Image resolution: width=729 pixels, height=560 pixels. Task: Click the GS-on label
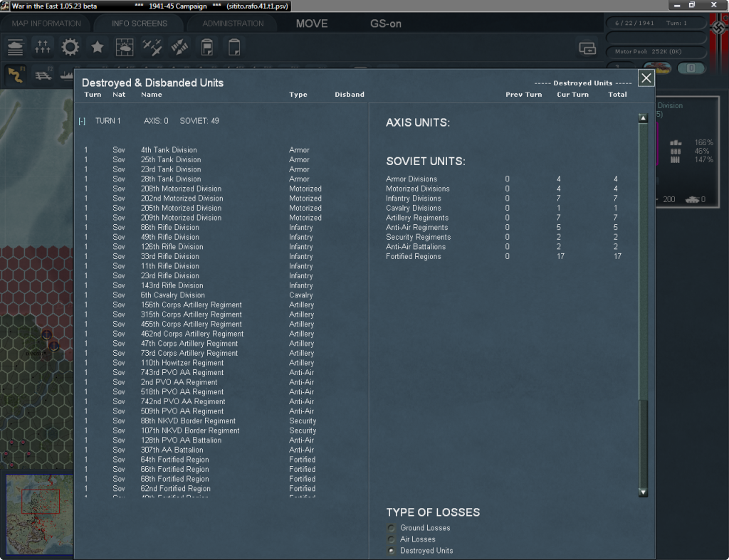click(385, 23)
